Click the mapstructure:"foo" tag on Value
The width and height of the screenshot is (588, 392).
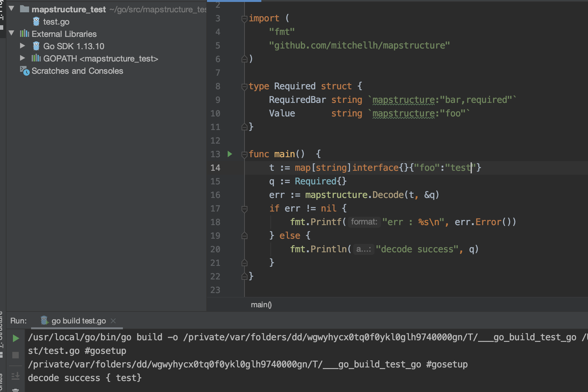click(419, 113)
